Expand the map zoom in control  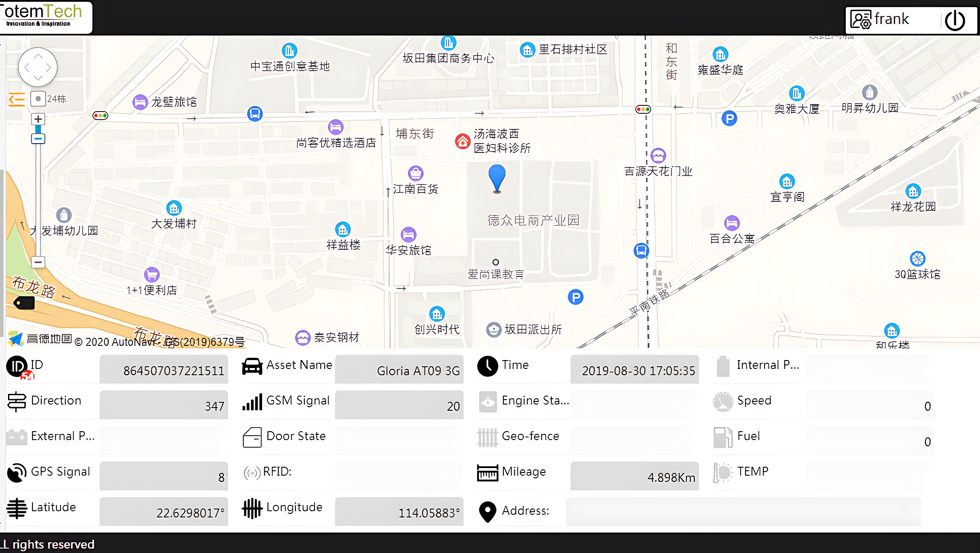coord(38,119)
